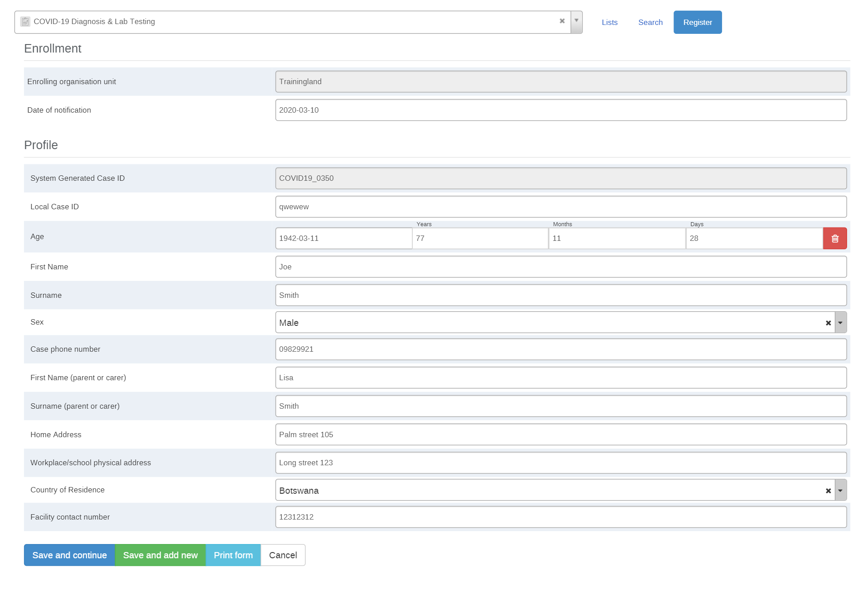The height and width of the screenshot is (593, 868).
Task: Edit the Local Case ID field
Action: pyautogui.click(x=561, y=207)
